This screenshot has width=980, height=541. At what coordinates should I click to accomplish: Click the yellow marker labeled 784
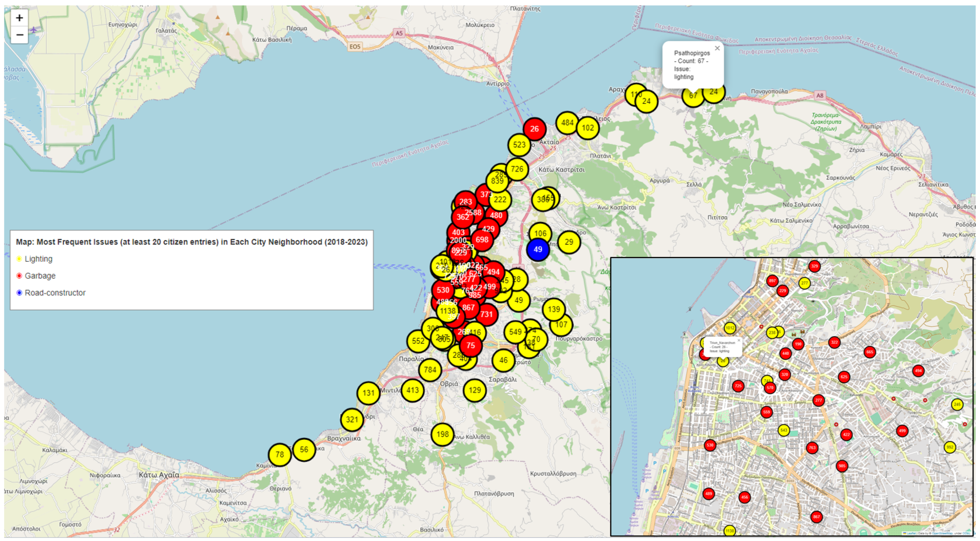point(430,370)
